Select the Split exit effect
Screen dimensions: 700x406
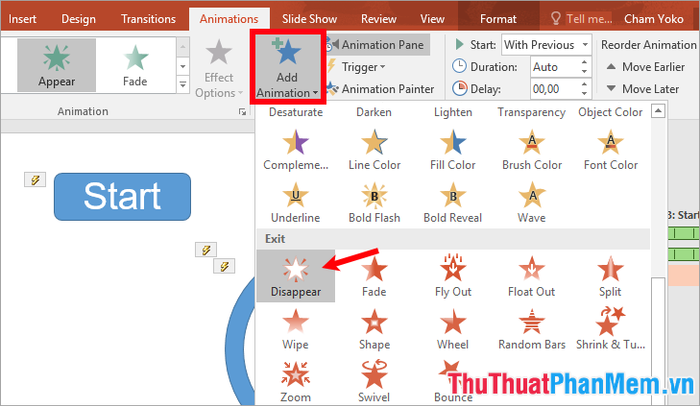tap(610, 276)
